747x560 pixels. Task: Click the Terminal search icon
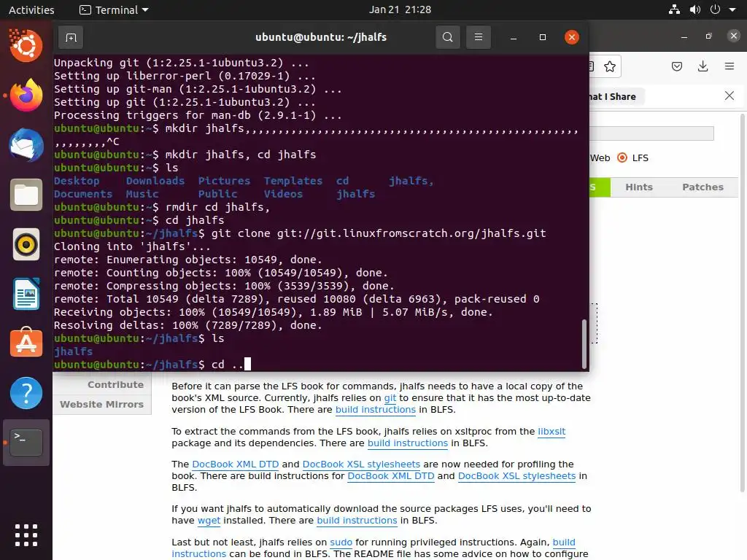pos(447,37)
